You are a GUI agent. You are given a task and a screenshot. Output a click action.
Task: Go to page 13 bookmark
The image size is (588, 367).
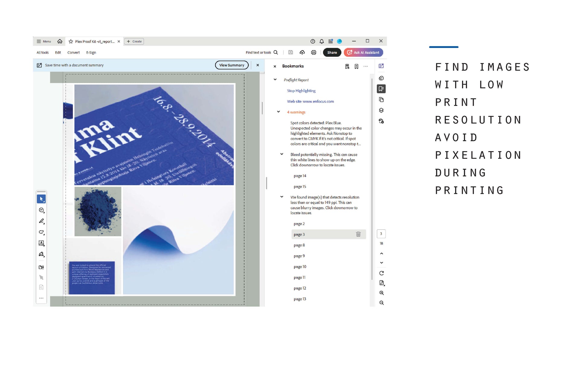pos(300,299)
